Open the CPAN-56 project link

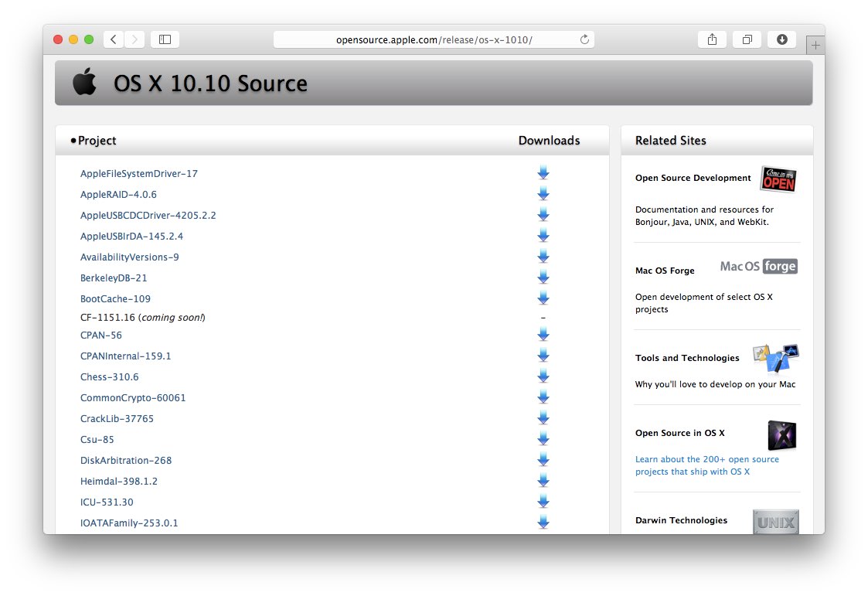(100, 335)
